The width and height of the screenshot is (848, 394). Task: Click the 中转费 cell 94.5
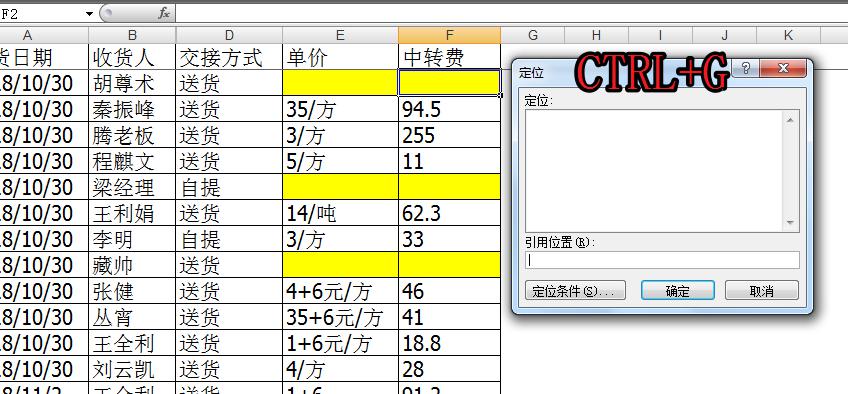[449, 109]
